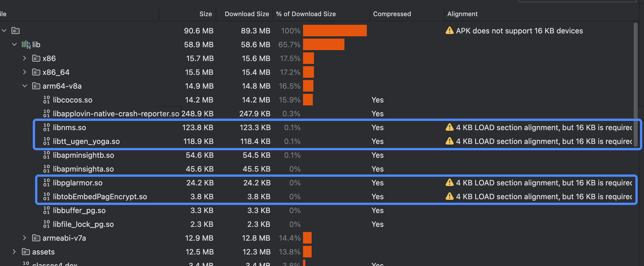Collapse the arm64-v8a folder

tap(25, 86)
